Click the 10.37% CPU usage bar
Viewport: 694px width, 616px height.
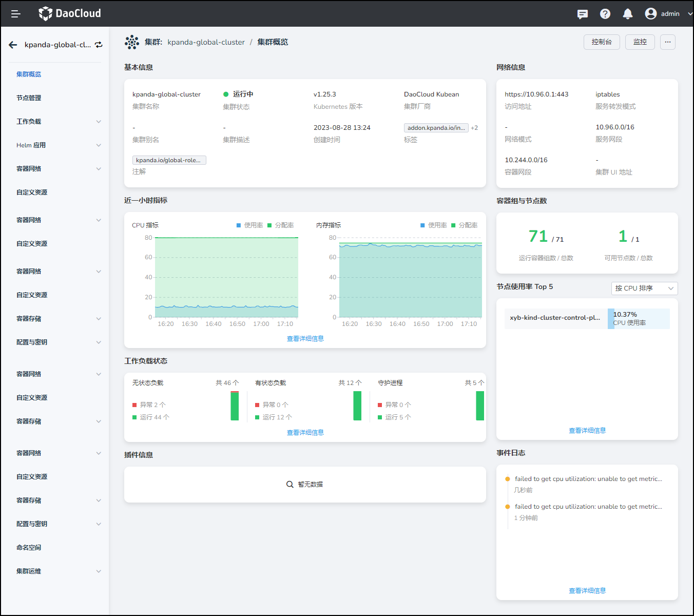[639, 319]
